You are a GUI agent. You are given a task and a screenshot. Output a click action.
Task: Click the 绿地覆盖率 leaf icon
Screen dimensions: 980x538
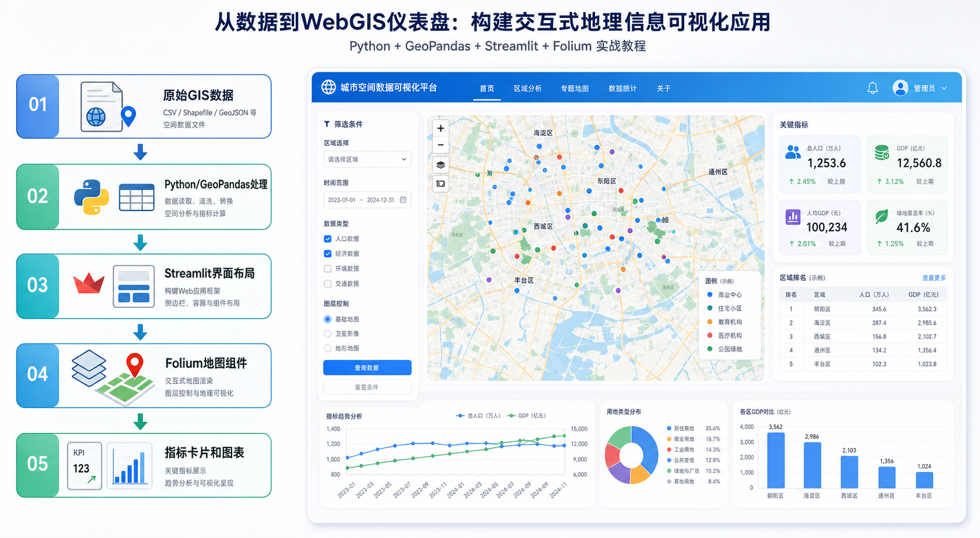[x=882, y=217]
